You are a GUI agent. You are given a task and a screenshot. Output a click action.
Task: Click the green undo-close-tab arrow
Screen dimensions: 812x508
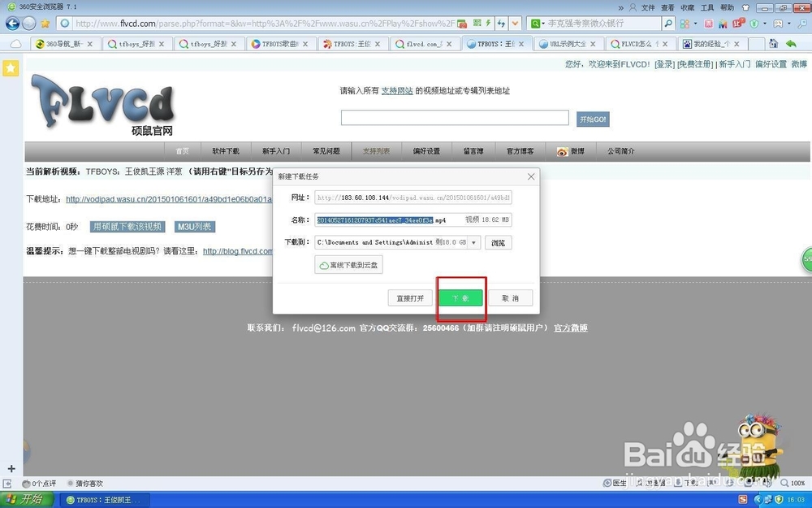[x=791, y=44]
